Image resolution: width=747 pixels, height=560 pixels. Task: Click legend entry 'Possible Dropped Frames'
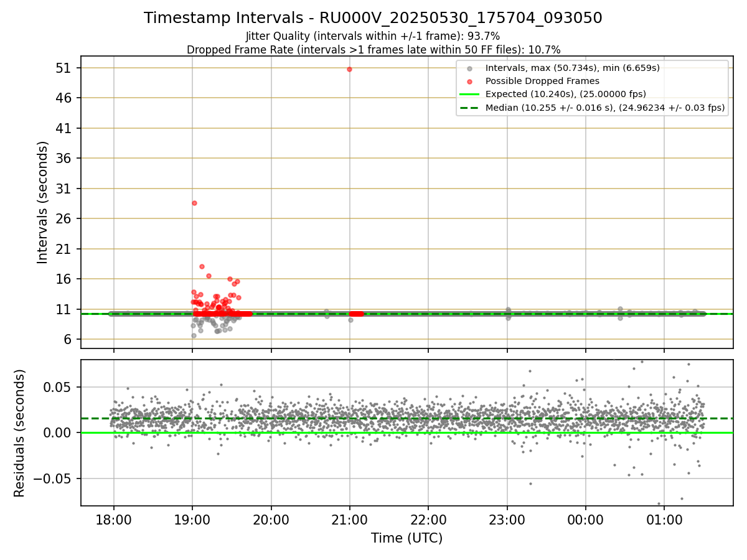coord(542,81)
